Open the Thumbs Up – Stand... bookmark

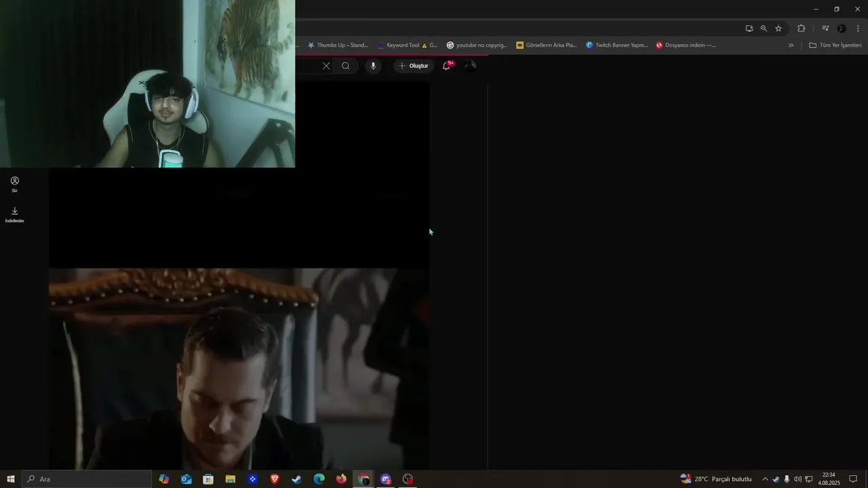click(x=338, y=45)
